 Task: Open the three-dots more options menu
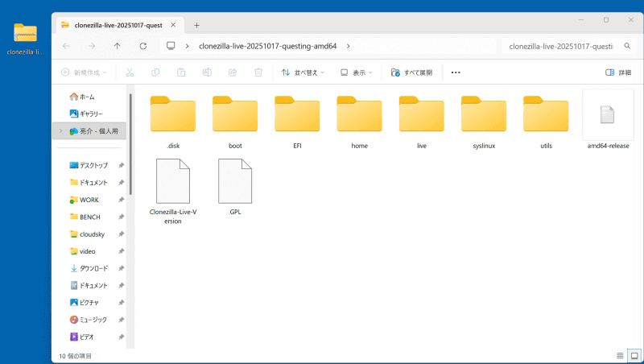tap(456, 72)
